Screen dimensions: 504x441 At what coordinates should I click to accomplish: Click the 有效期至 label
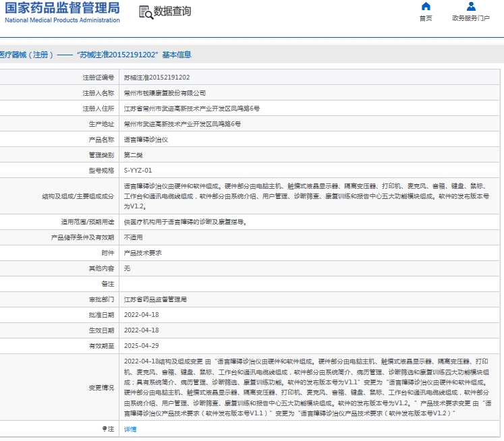pyautogui.click(x=102, y=346)
